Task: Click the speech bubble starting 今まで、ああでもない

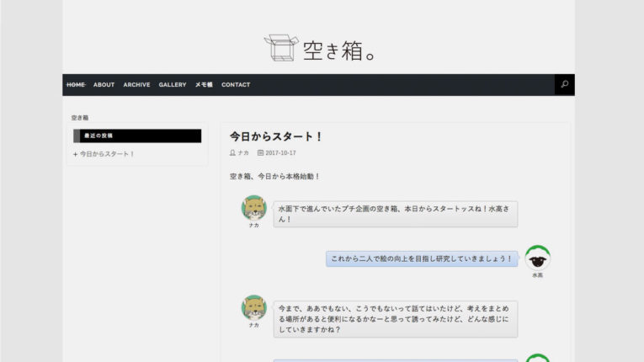Action: pos(396,319)
